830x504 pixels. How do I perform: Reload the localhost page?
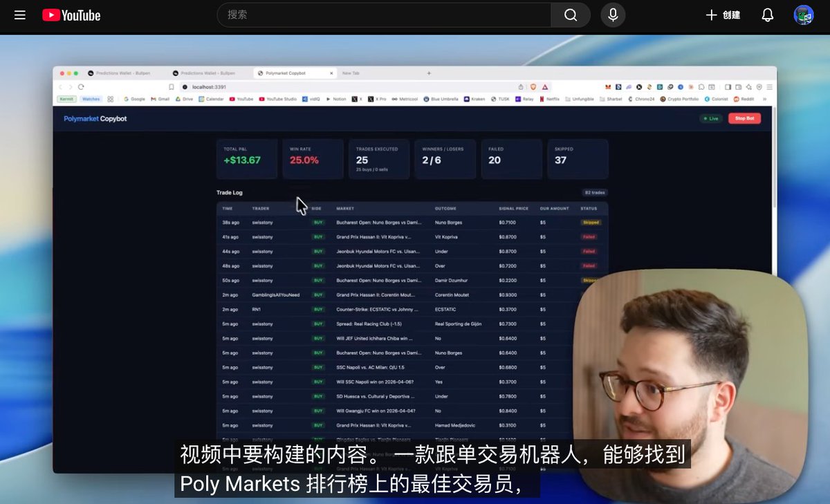pyautogui.click(x=81, y=86)
